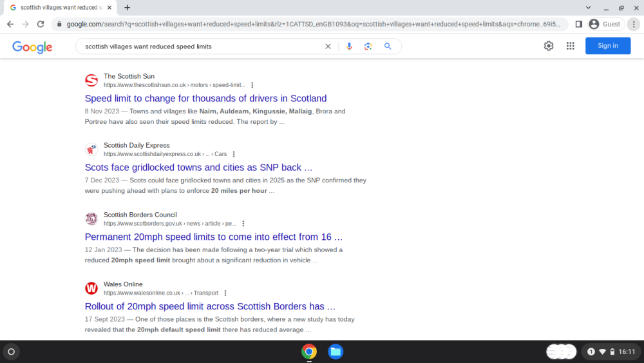Viewport: 644px width, 363px height.
Task: Open The Scottish Sun favicon
Action: point(91,80)
